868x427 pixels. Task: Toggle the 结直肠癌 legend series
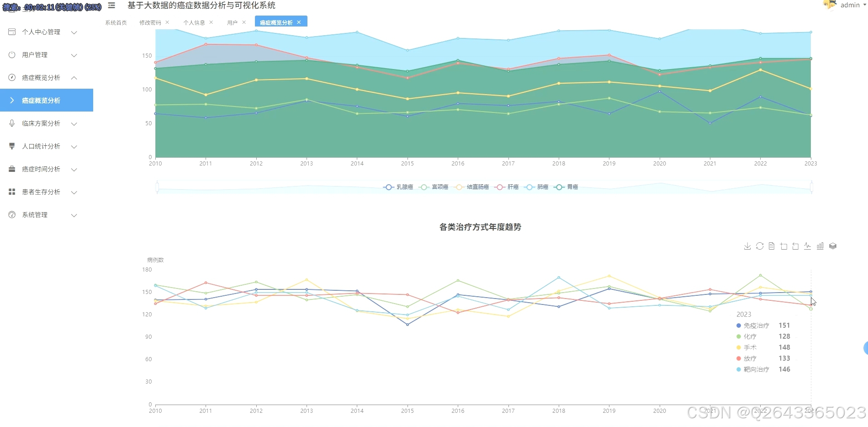coord(471,187)
